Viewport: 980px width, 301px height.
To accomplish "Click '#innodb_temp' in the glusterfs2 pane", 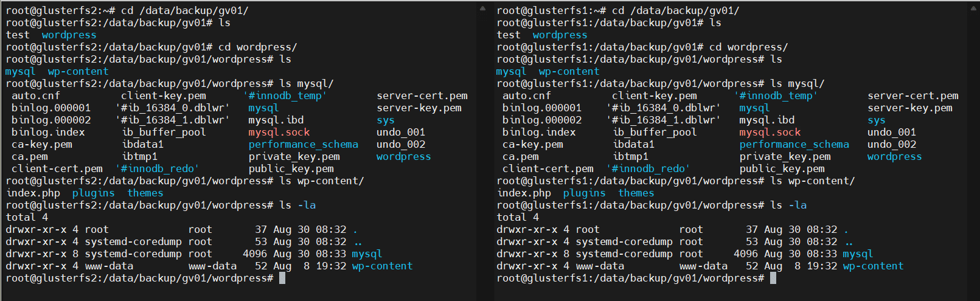I will (x=285, y=95).
